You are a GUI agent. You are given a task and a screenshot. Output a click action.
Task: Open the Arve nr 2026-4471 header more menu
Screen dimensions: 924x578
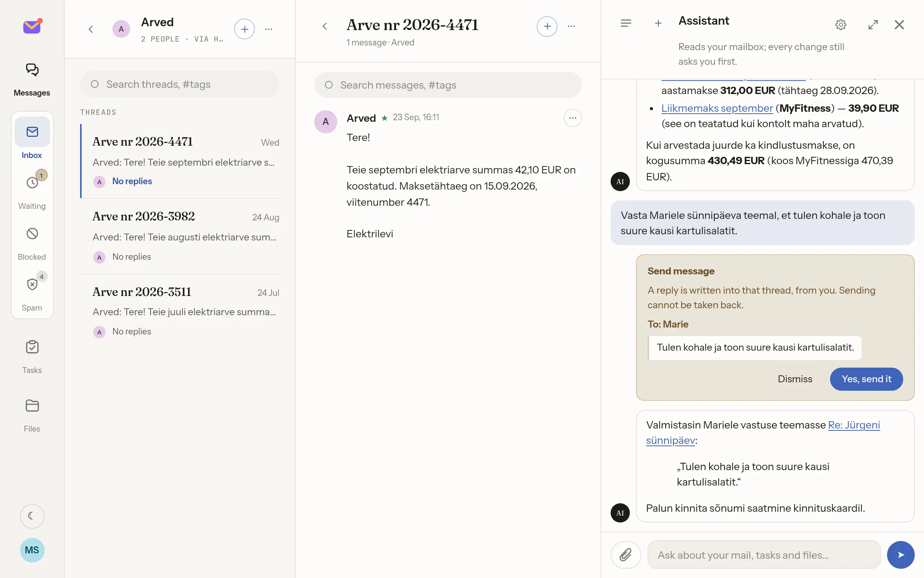(x=571, y=26)
